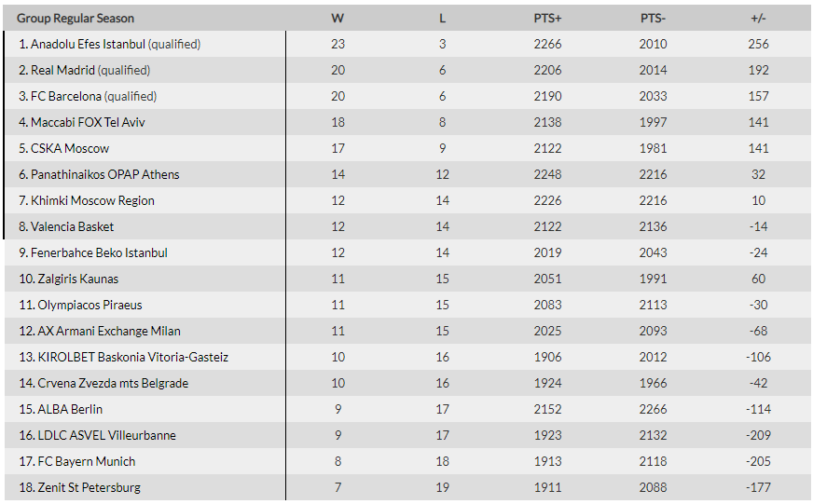Sort by the W column header
This screenshot has height=504, width=813.
click(338, 18)
